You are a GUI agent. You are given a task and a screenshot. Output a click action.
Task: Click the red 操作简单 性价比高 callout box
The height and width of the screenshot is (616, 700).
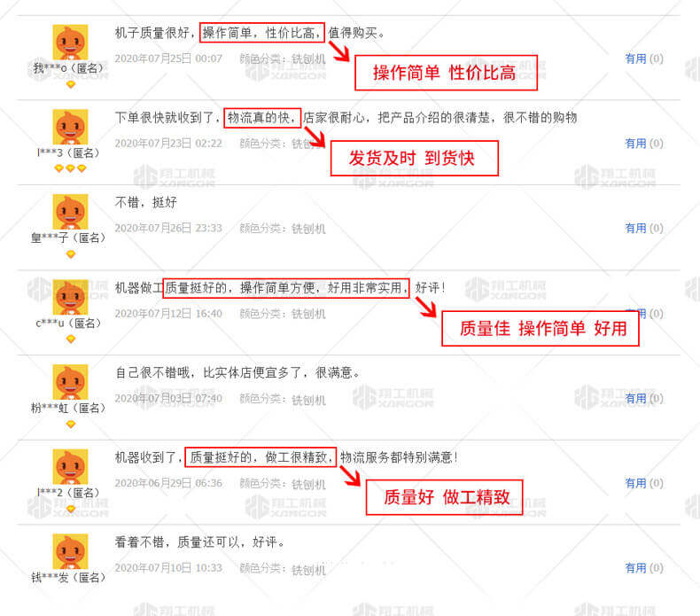[446, 73]
